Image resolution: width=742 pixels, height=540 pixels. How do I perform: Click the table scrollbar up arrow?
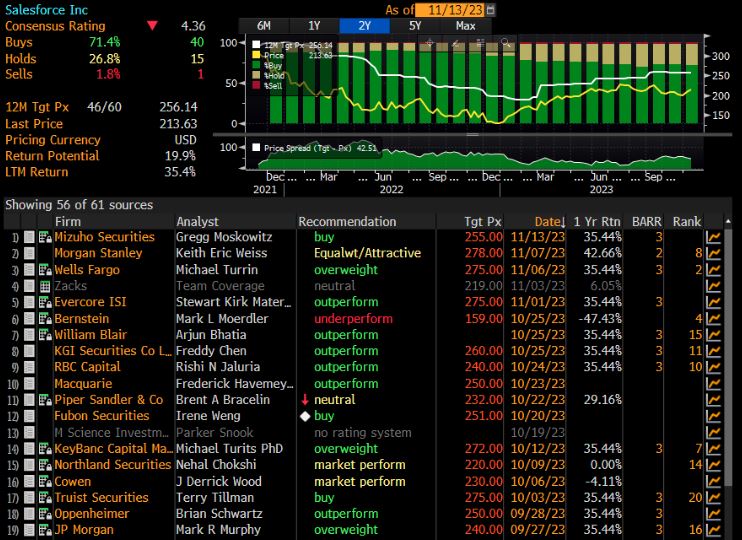pyautogui.click(x=728, y=221)
